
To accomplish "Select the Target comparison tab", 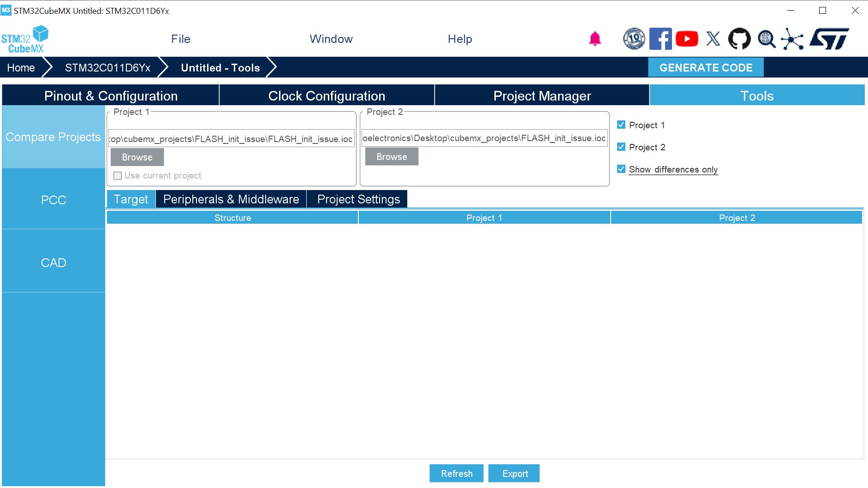I will point(131,199).
